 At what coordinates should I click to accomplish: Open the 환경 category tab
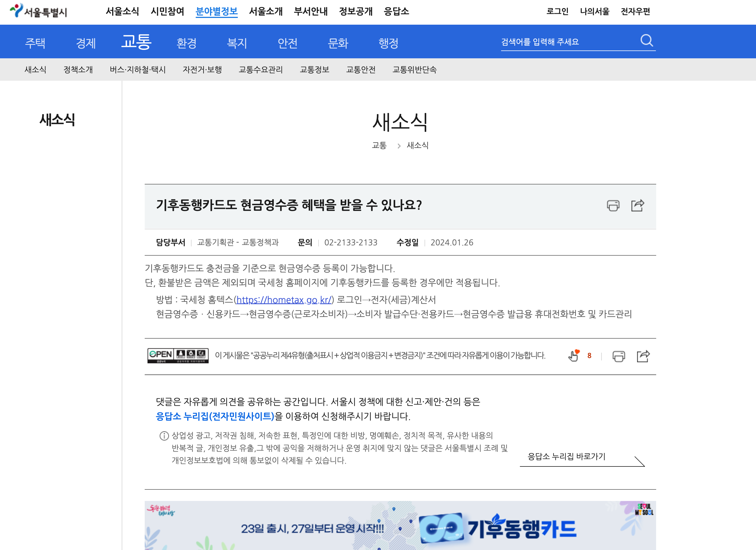(x=186, y=43)
